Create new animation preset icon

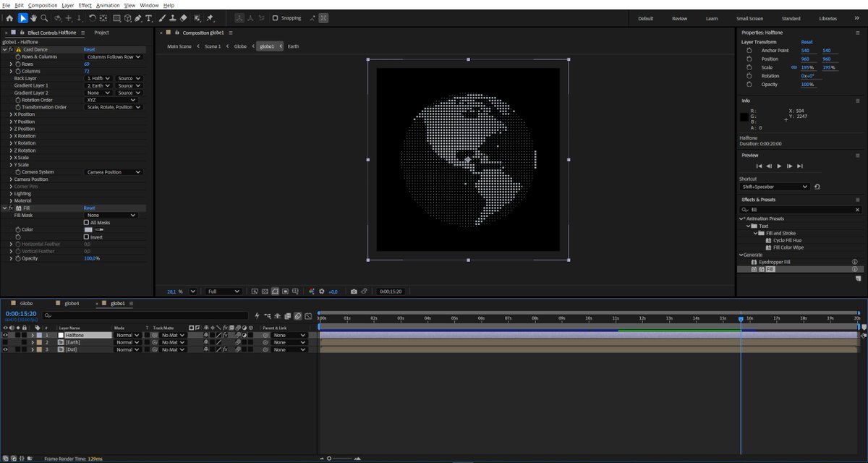[x=859, y=278]
